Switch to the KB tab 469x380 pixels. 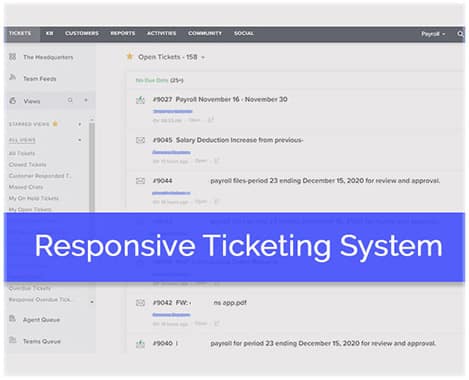click(49, 33)
